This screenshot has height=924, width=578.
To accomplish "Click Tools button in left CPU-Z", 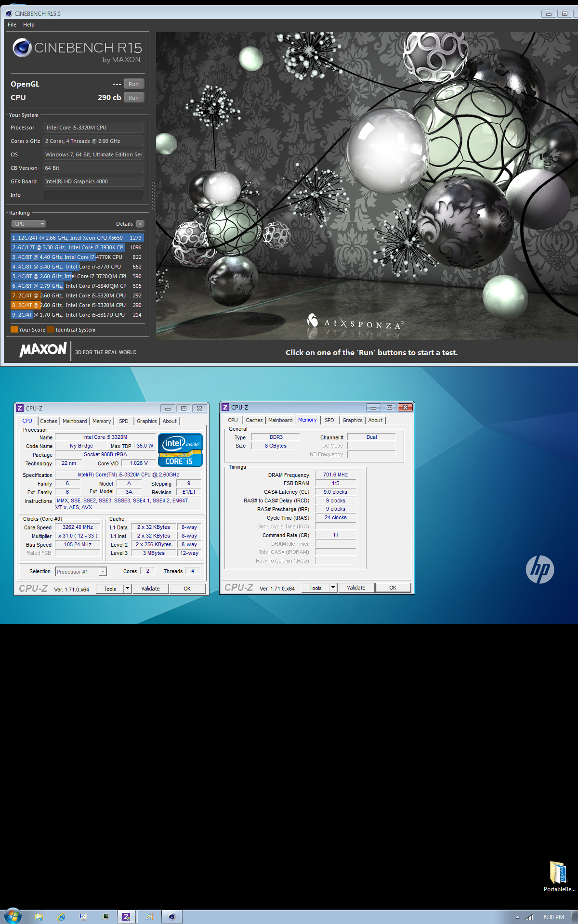I will pos(110,589).
